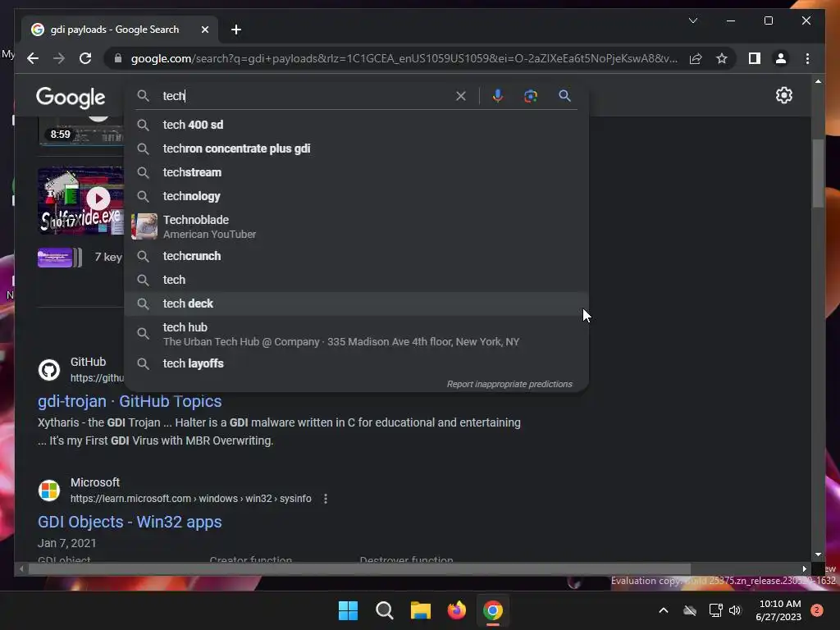840x630 pixels.
Task: Open clock and calendar 10:10 AM
Action: click(779, 610)
